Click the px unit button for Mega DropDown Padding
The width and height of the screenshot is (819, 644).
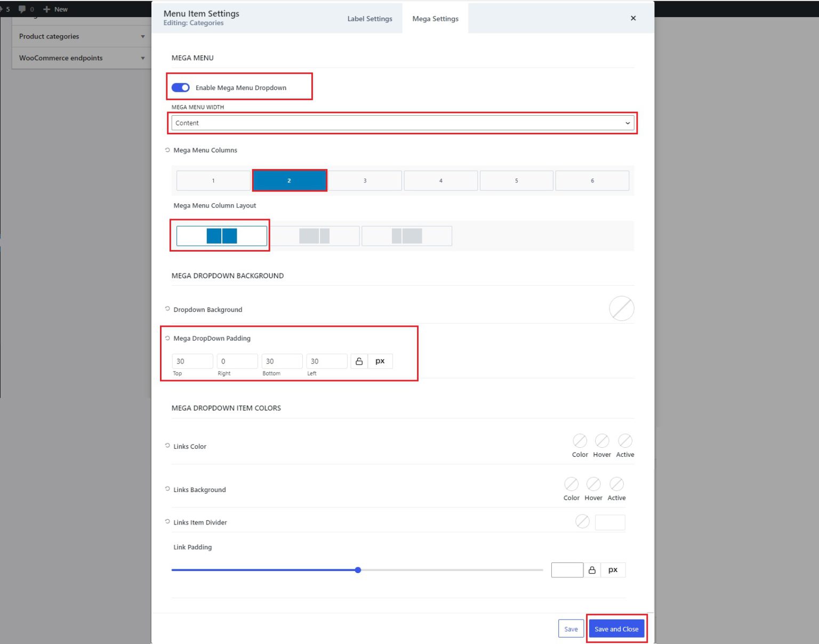coord(380,361)
